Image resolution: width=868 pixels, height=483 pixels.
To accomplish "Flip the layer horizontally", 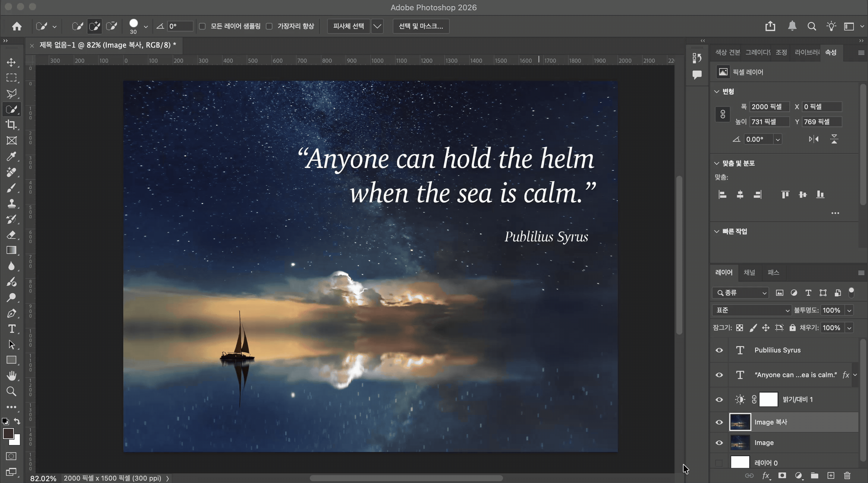I will [813, 139].
